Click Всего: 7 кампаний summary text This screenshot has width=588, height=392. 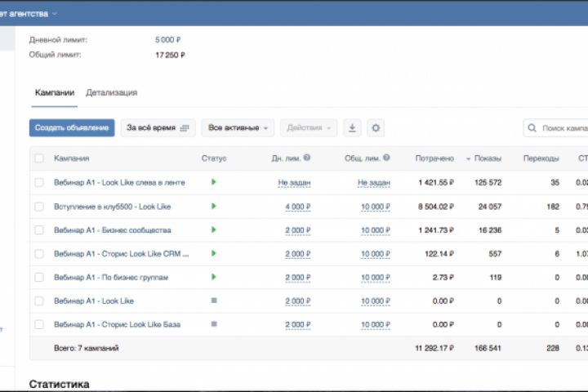point(87,348)
